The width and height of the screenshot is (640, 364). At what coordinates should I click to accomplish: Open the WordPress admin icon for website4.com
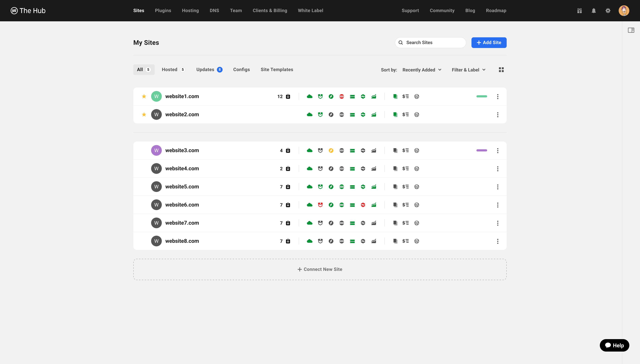417,168
